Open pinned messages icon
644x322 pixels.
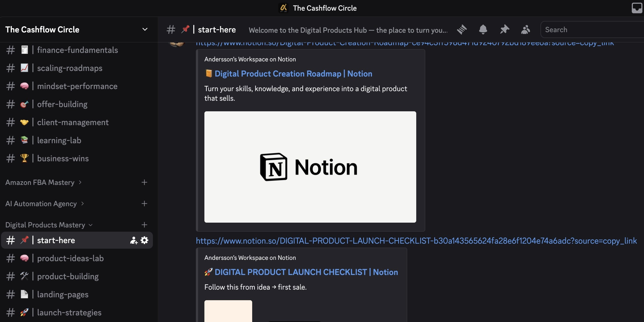click(504, 29)
